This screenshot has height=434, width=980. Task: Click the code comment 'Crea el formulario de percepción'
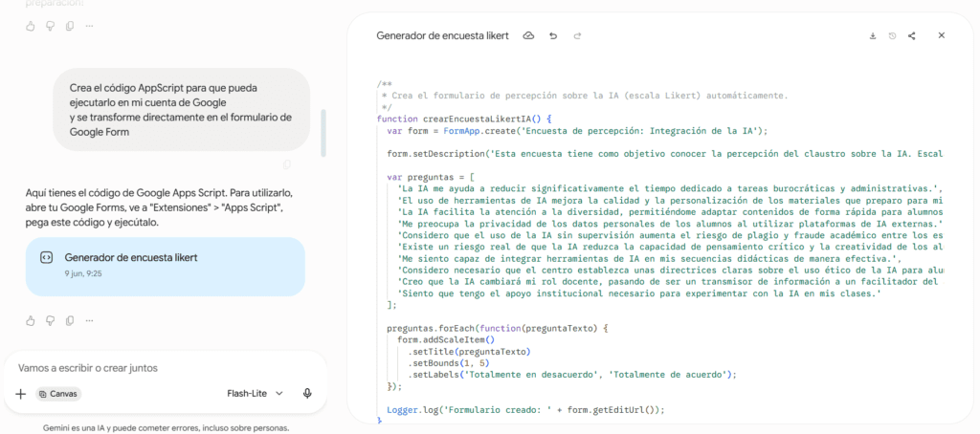coord(586,96)
